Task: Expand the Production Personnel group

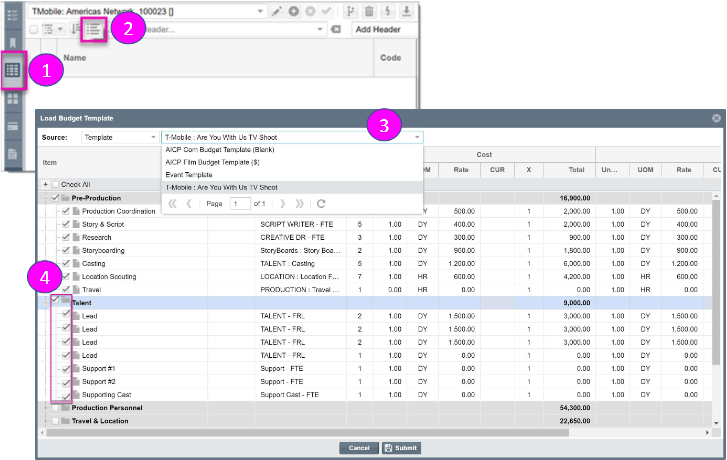Action: 45,408
